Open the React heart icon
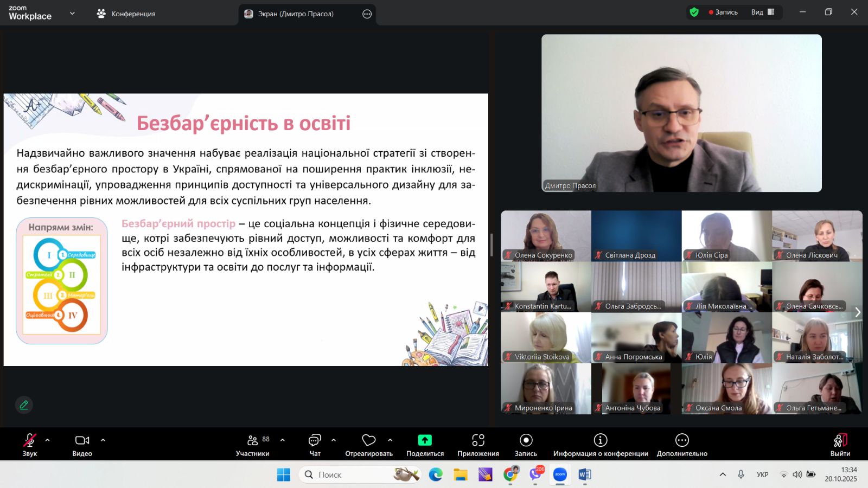Viewport: 868px width, 488px height. tap(369, 440)
